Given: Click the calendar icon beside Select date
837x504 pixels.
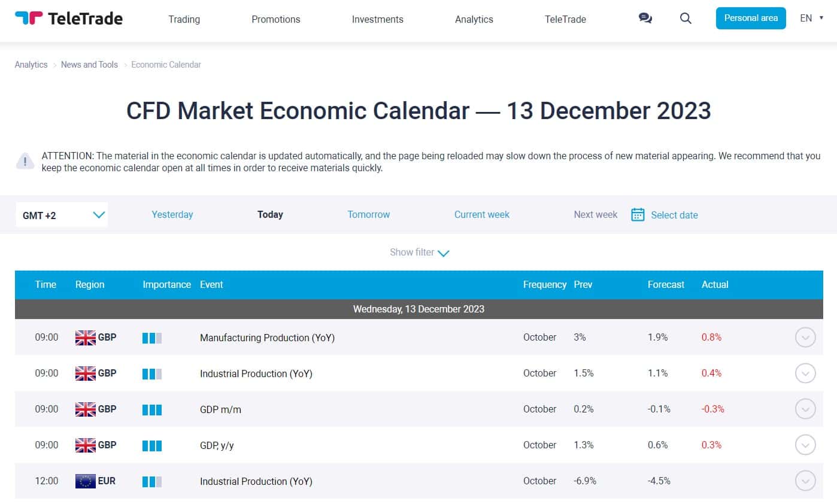Looking at the screenshot, I should 638,214.
